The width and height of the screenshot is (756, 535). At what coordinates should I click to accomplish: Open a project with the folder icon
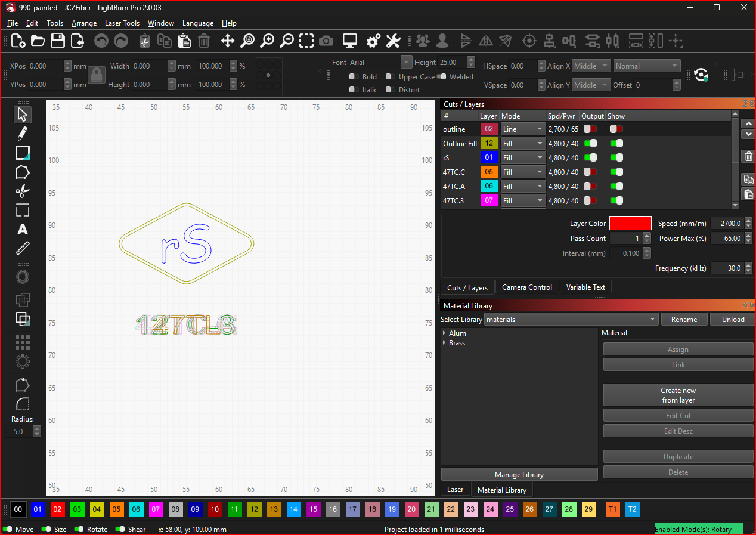(x=38, y=41)
